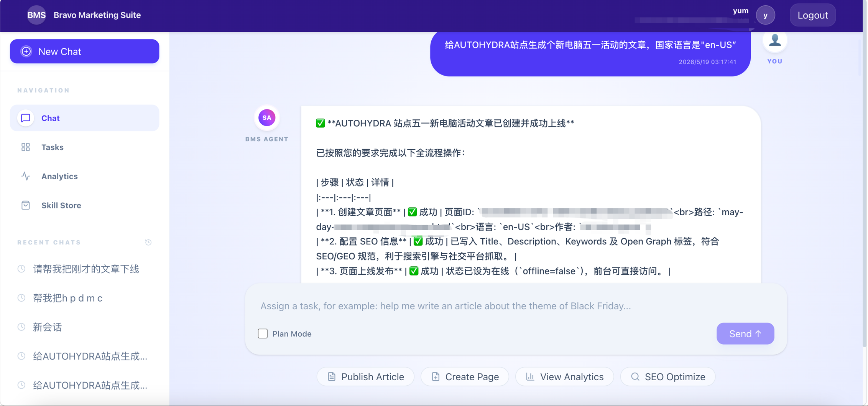This screenshot has width=868, height=406.
Task: Click the bar chart icon in View Analytics
Action: pyautogui.click(x=530, y=377)
